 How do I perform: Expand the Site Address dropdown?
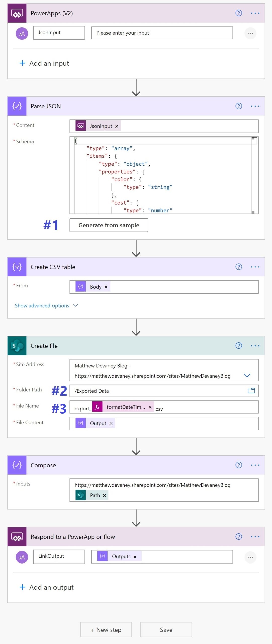coord(247,375)
